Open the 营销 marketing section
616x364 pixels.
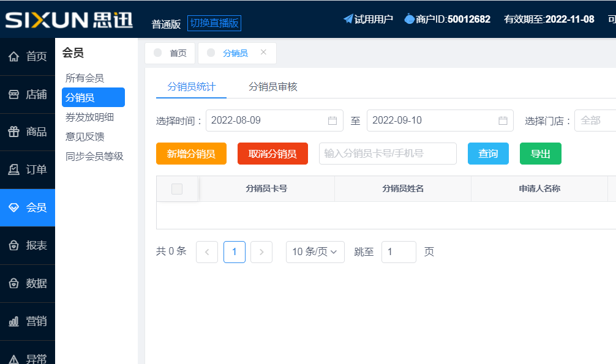27,321
